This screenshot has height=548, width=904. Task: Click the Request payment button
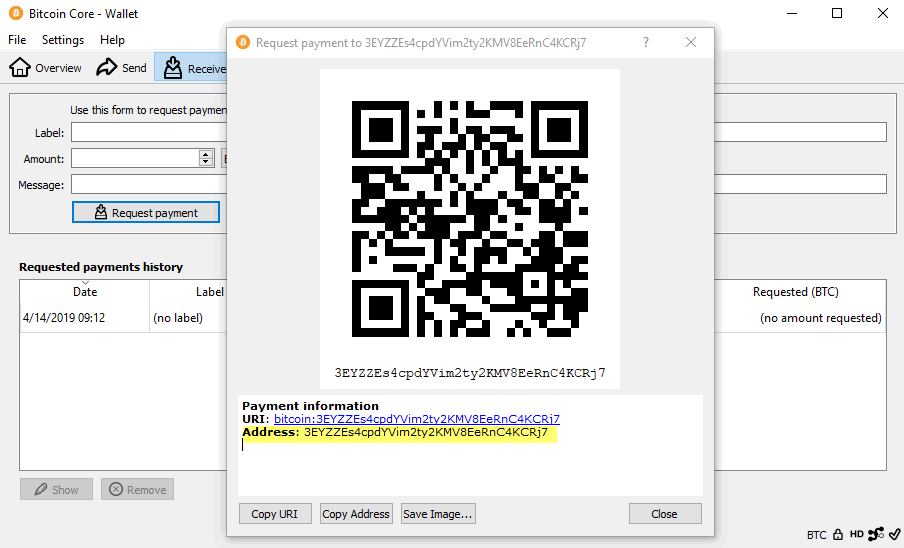(146, 213)
